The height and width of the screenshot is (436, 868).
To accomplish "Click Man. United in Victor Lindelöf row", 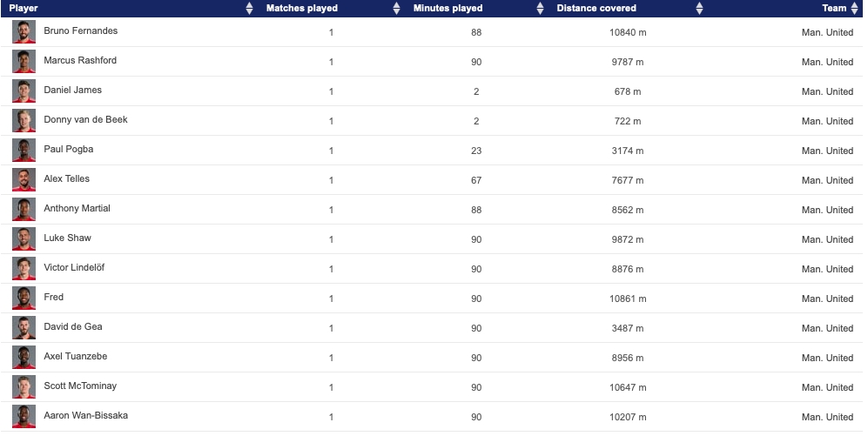I will (x=826, y=269).
